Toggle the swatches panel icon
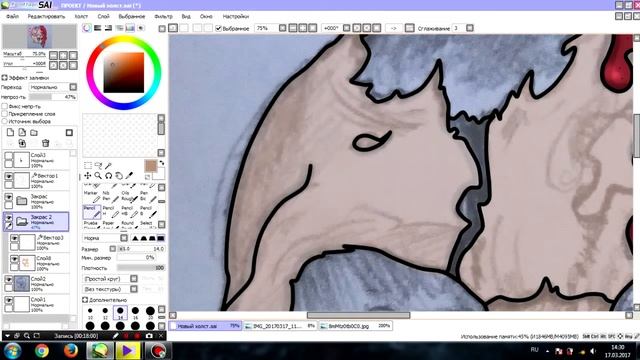This screenshot has height=360, width=640. (x=130, y=28)
